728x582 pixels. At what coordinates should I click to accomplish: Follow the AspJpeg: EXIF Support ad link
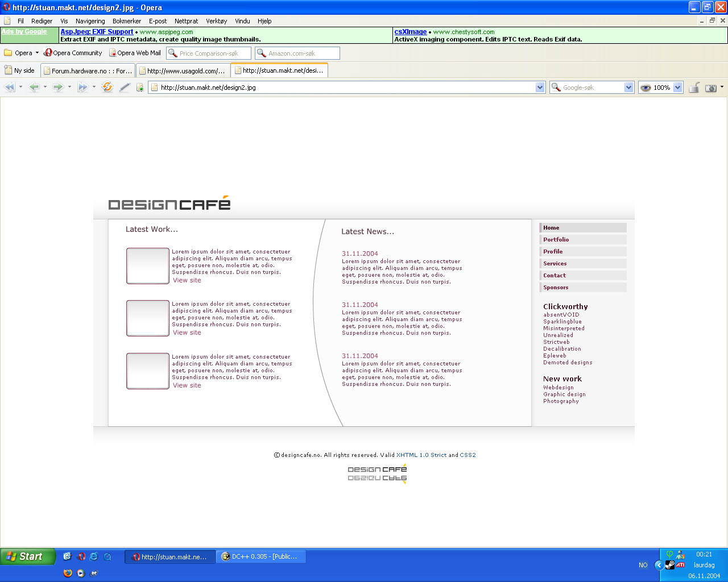point(97,32)
